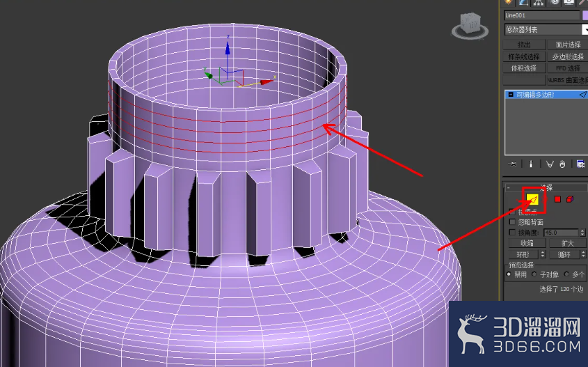Enable the 按角度 checkbox
The image size is (588, 367).
pyautogui.click(x=512, y=233)
